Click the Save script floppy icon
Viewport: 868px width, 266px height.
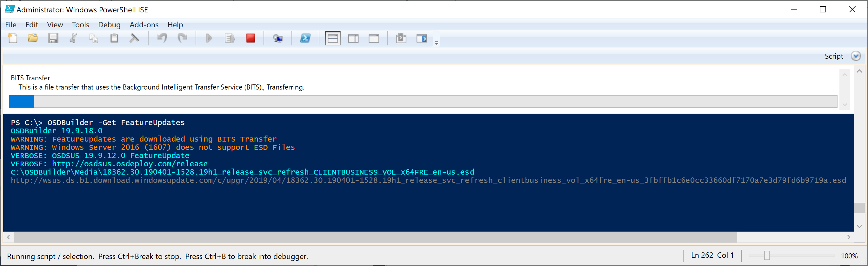(x=53, y=38)
